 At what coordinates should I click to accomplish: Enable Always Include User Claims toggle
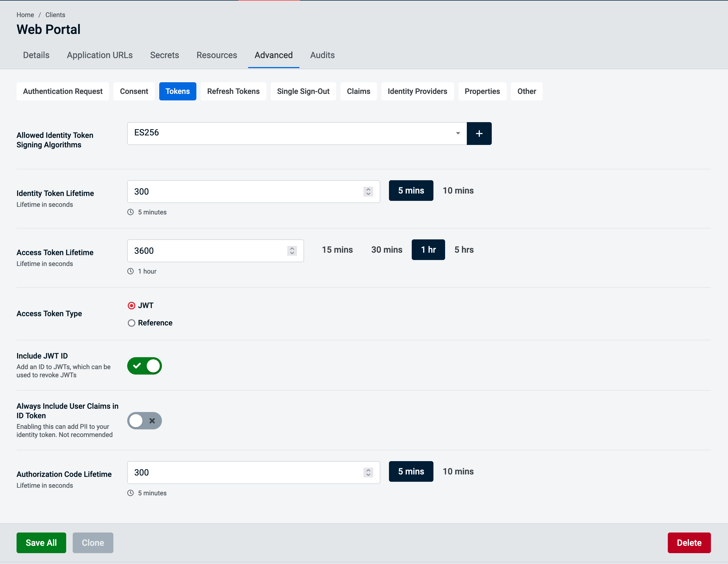pyautogui.click(x=144, y=421)
